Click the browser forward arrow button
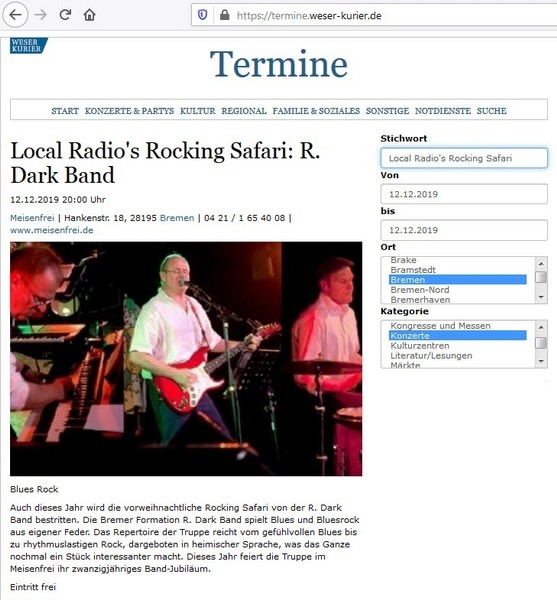Image resolution: width=557 pixels, height=600 pixels. pos(40,15)
